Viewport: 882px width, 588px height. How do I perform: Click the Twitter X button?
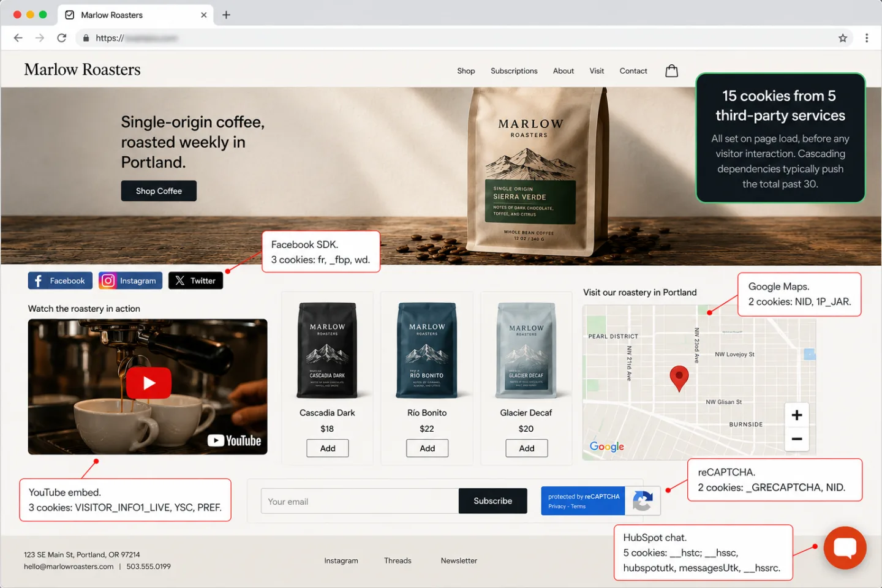coord(195,281)
